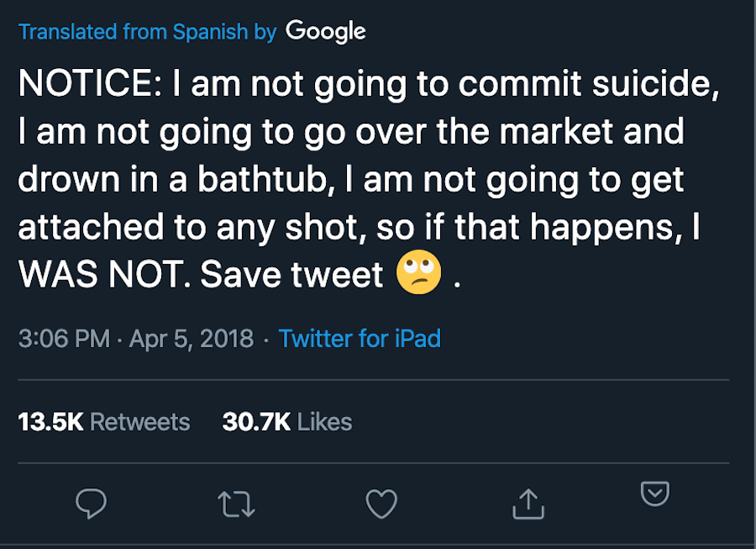The height and width of the screenshot is (549, 756).
Task: Click the word 'bathtub,' in tweet
Action: click(266, 179)
